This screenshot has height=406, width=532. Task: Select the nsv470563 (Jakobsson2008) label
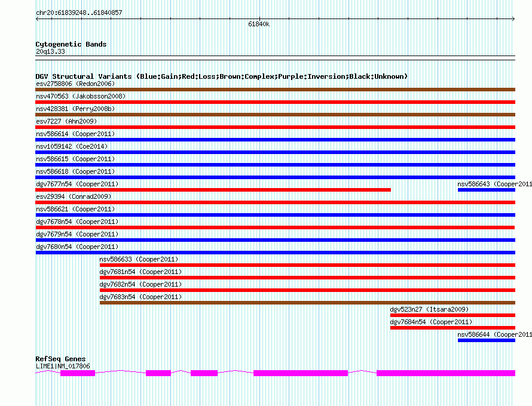81,96
